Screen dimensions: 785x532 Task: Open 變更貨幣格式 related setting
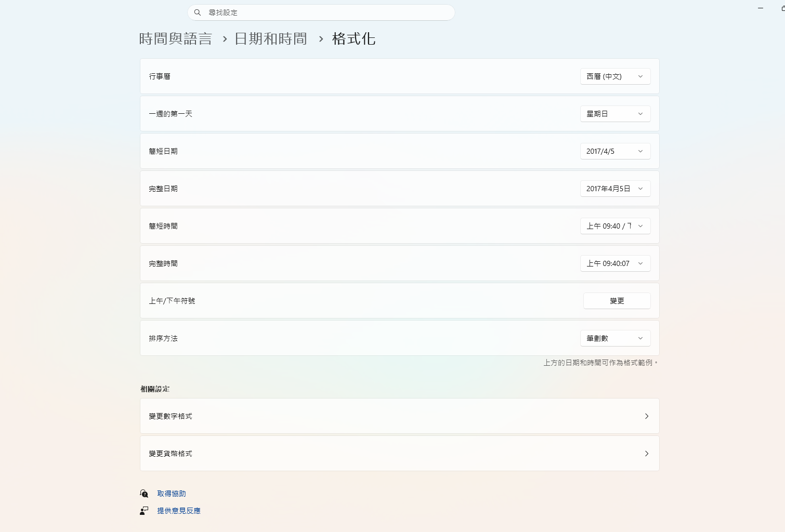pyautogui.click(x=400, y=454)
